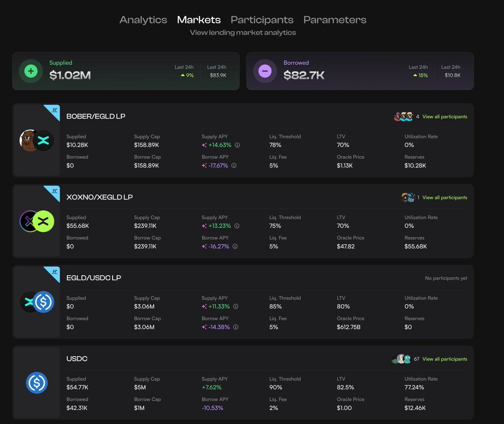
Task: Click the $82.7K total borrowed value
Action: [x=304, y=75]
